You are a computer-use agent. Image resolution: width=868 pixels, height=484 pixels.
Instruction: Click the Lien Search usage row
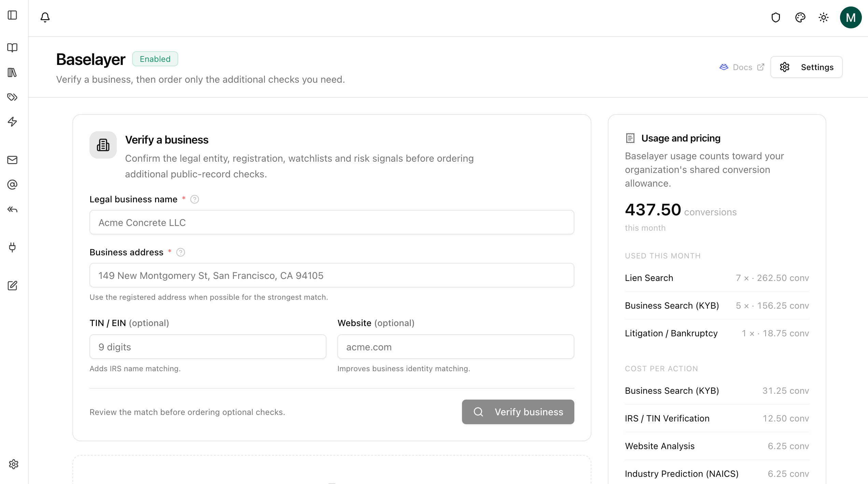[717, 278]
